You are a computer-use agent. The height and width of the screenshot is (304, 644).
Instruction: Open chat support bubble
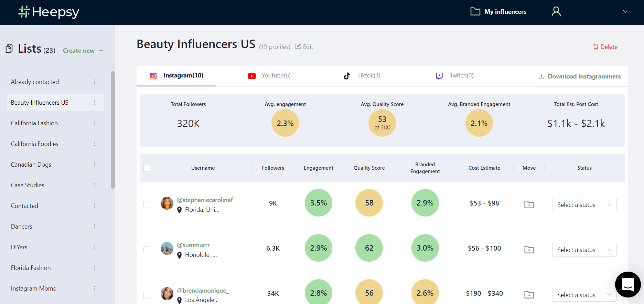627,284
